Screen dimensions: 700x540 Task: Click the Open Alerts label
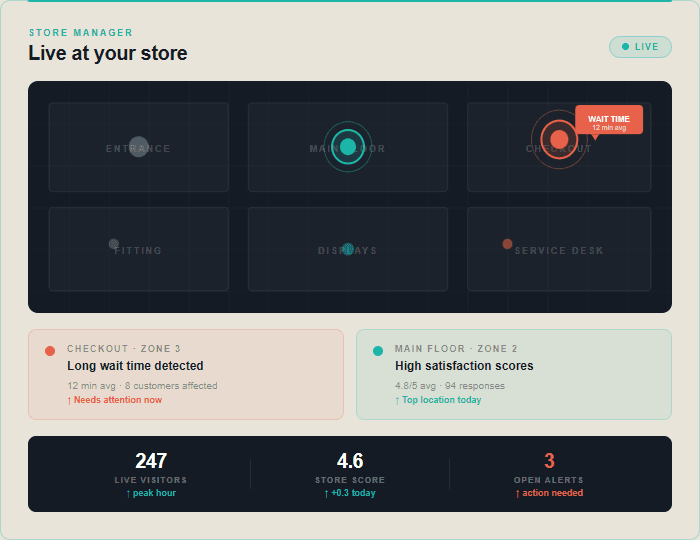[549, 480]
